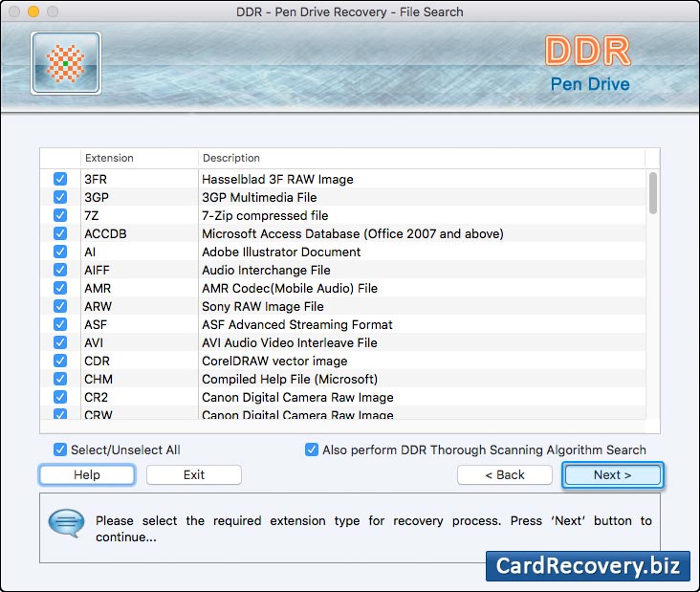Select the AMR Codec(Mobile Audio) File text
The image size is (700, 592).
pos(290,289)
